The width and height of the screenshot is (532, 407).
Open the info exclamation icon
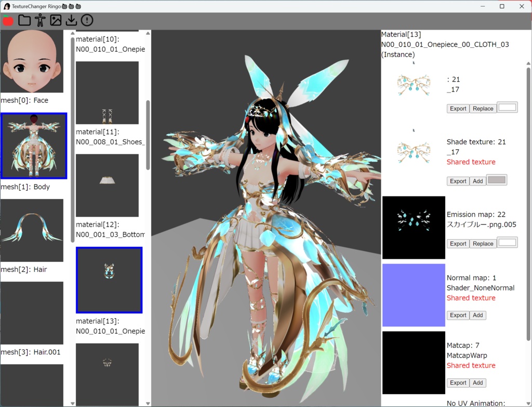87,20
